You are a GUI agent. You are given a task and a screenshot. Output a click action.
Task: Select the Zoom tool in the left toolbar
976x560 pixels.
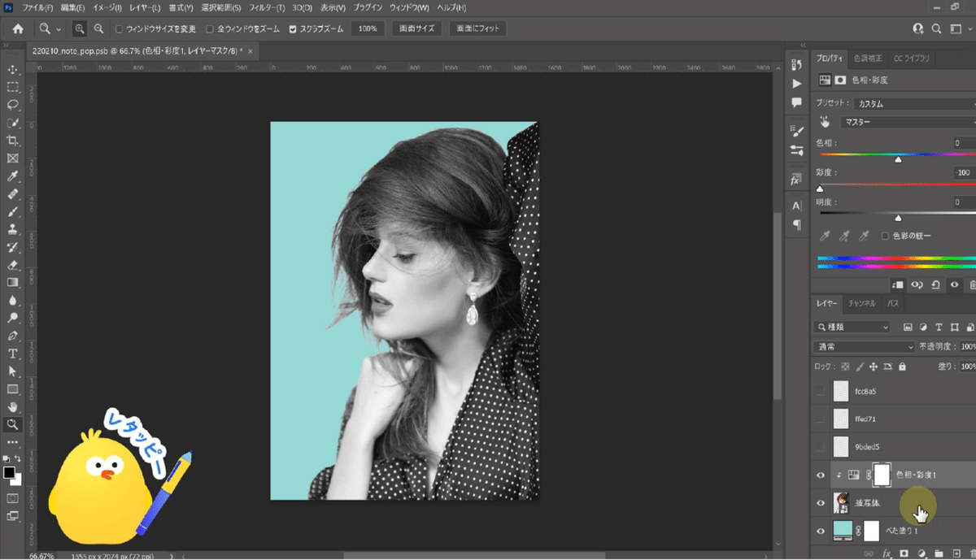pyautogui.click(x=13, y=424)
